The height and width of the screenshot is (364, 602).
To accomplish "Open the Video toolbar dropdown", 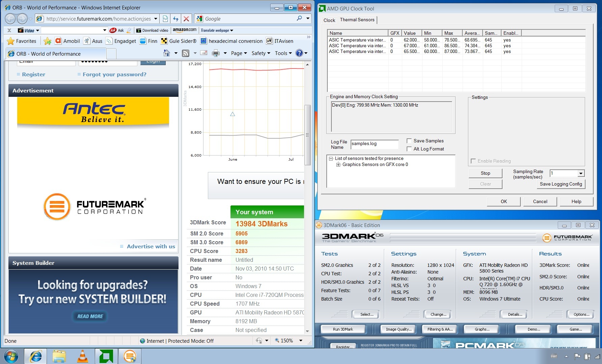I will click(37, 30).
